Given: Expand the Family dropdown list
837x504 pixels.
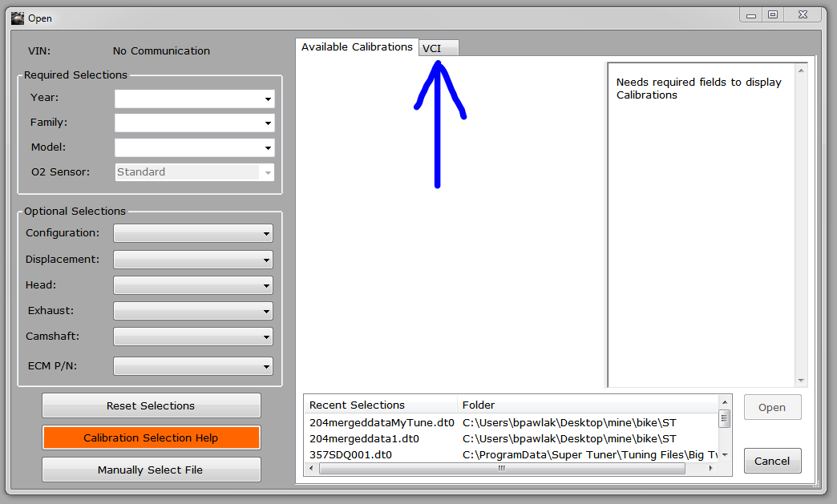Looking at the screenshot, I should coord(195,123).
